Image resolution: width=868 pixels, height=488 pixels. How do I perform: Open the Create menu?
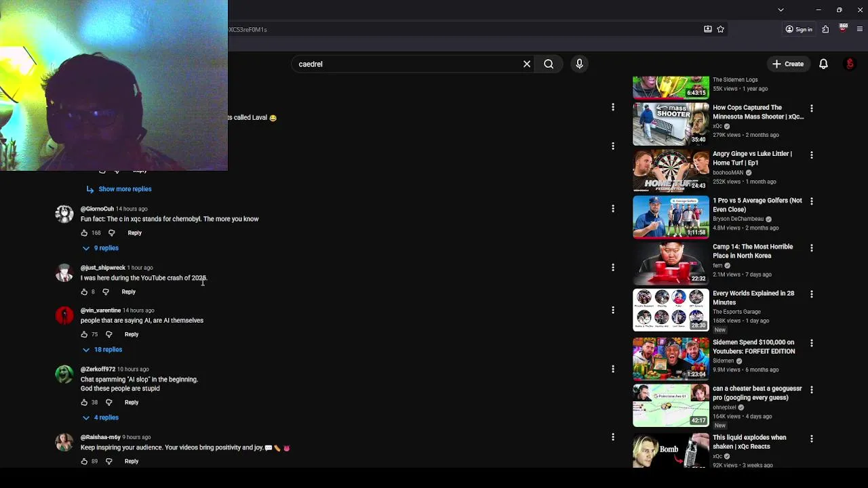(787, 64)
